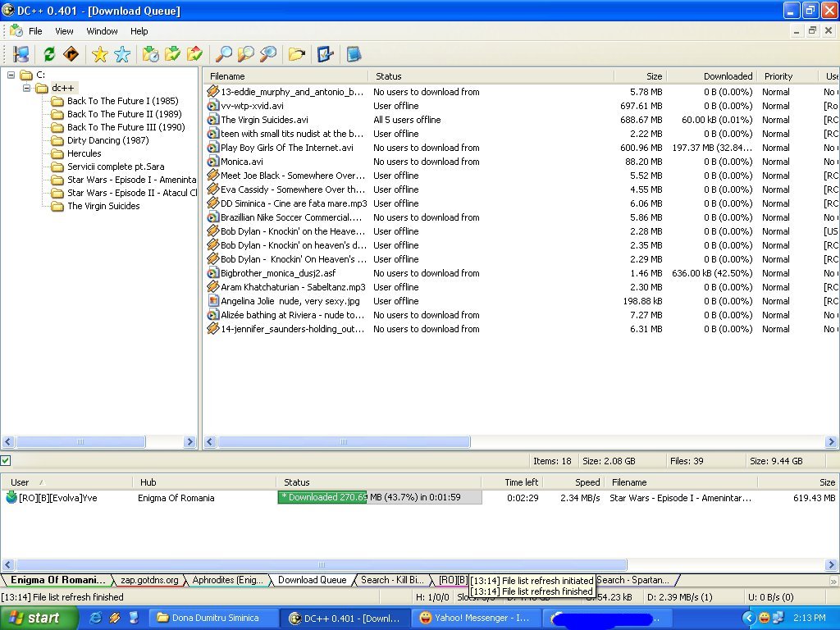Image resolution: width=840 pixels, height=630 pixels.
Task: Sort the transfer list by User column
Action: [21, 482]
